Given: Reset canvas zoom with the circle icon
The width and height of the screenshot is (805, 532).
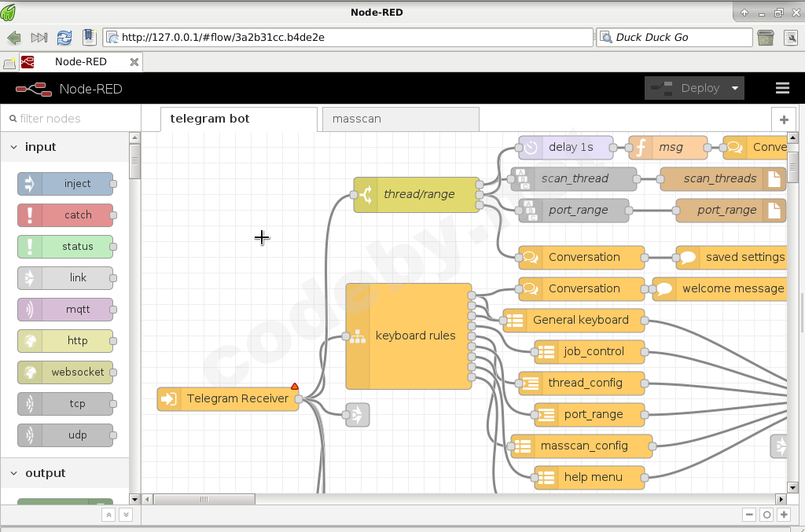Looking at the screenshot, I should click(x=766, y=515).
